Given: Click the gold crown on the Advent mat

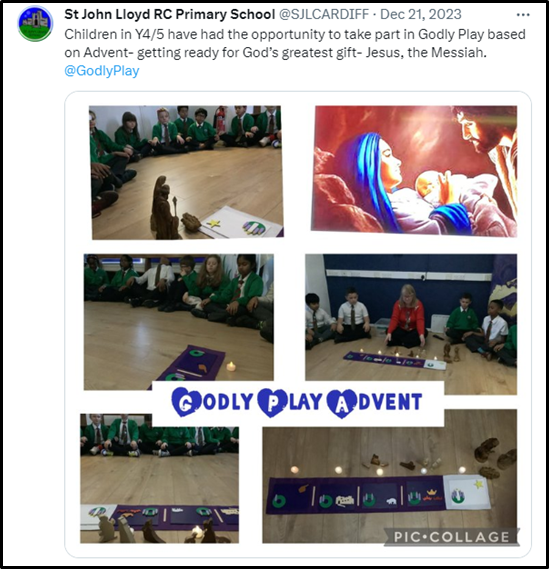Looking at the screenshot, I should pyautogui.click(x=432, y=492).
